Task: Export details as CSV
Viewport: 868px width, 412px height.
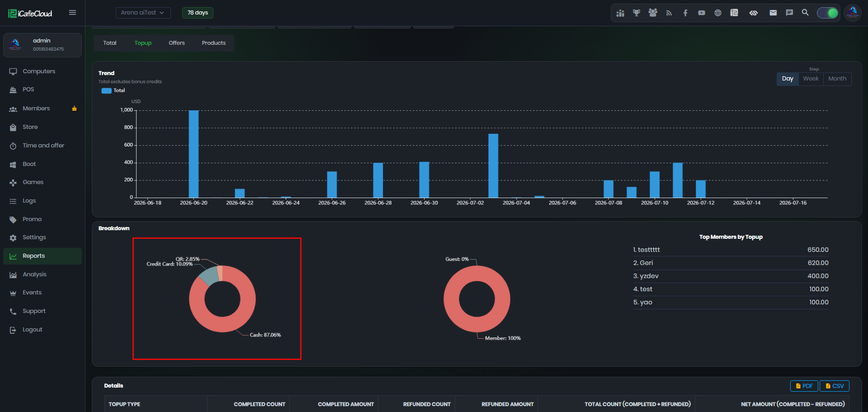Action: coord(835,386)
